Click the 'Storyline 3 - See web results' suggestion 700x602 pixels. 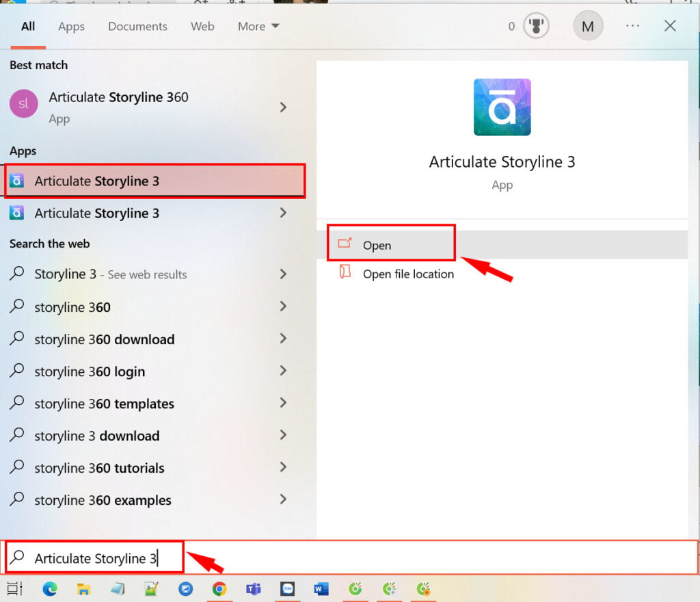coord(111,274)
